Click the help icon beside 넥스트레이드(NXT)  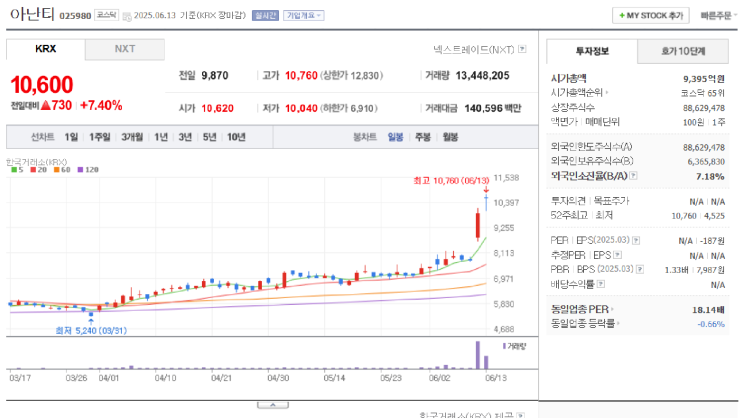tap(522, 49)
